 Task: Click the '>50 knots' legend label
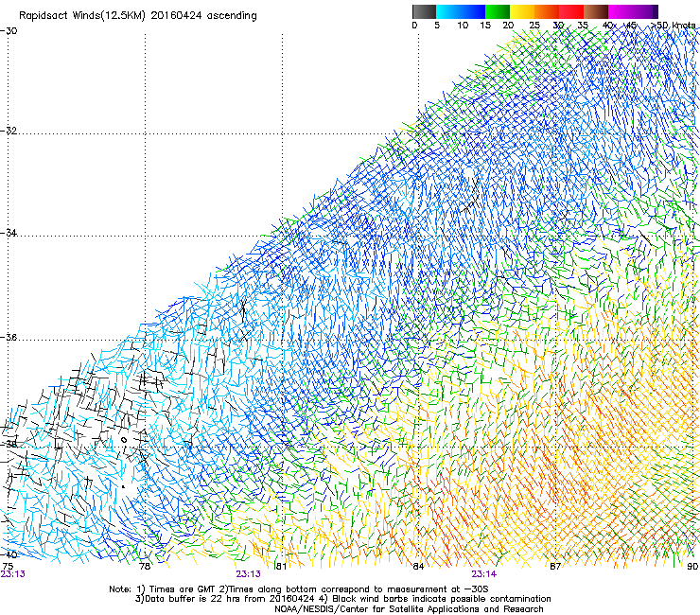[674, 25]
